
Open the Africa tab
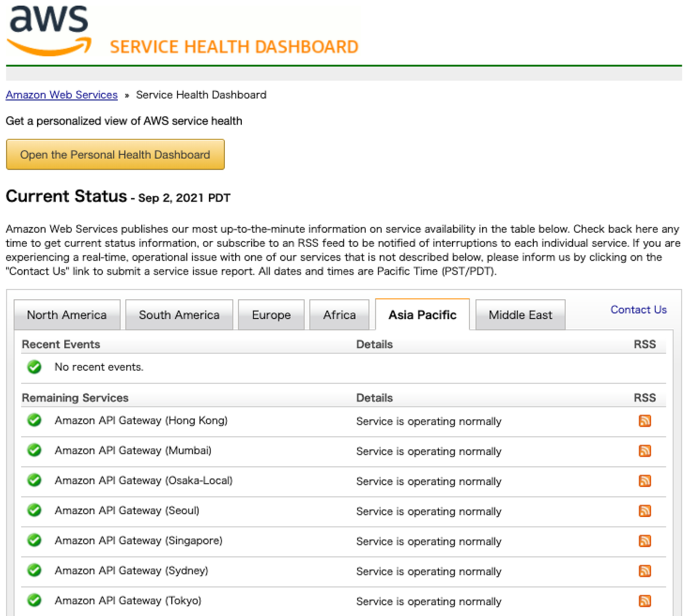[339, 315]
